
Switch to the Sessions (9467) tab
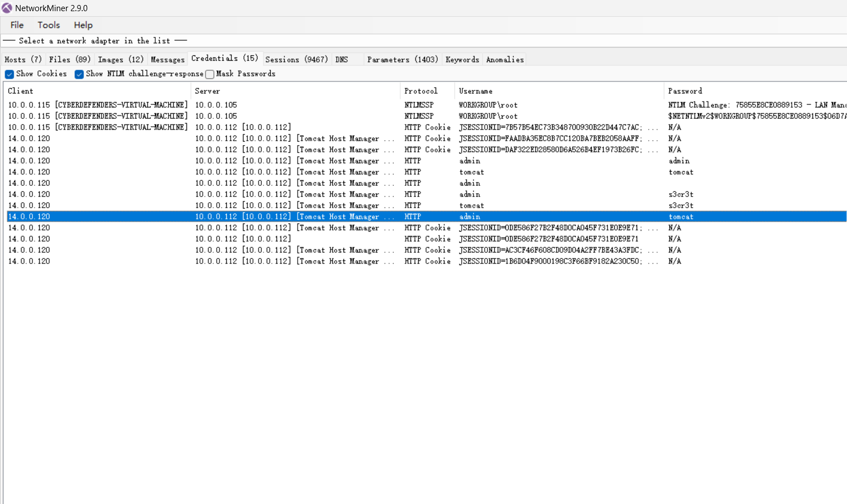click(296, 59)
